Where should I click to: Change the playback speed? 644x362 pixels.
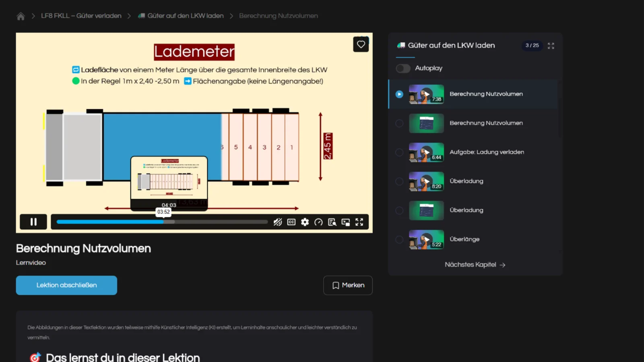click(x=318, y=222)
